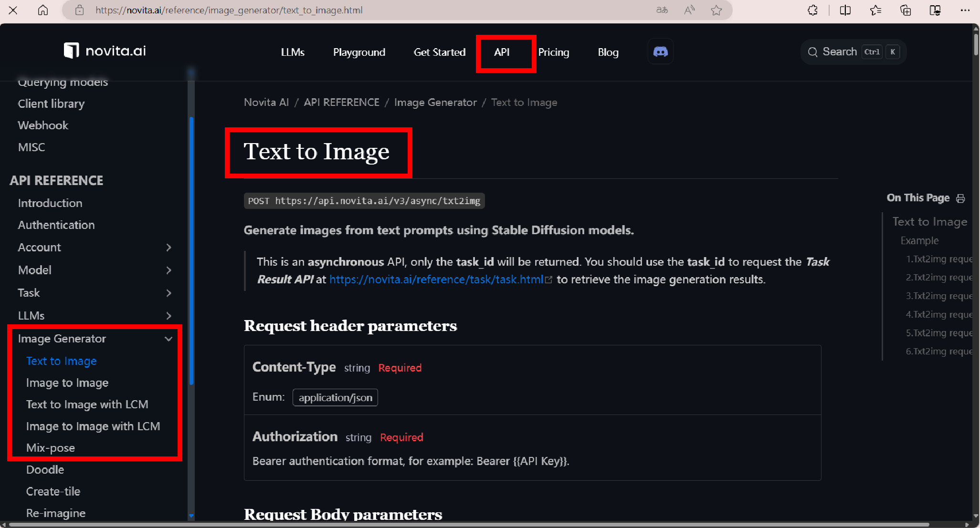Expand the Model sidebar group
Viewport: 980px width, 528px height.
coord(169,270)
